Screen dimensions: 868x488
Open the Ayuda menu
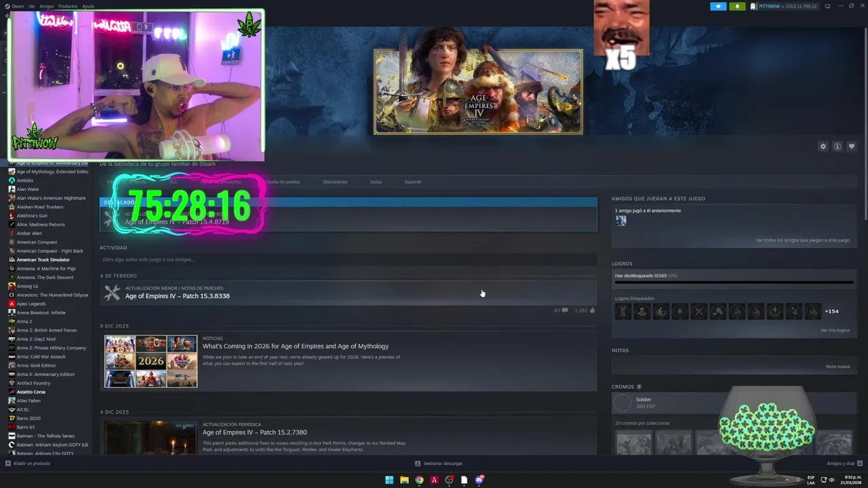pos(88,6)
